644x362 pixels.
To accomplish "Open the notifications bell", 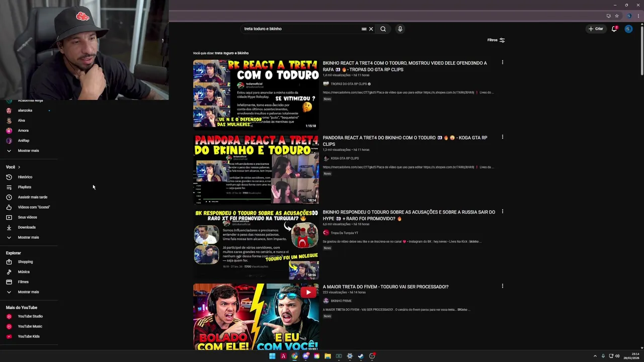I will 614,29.
